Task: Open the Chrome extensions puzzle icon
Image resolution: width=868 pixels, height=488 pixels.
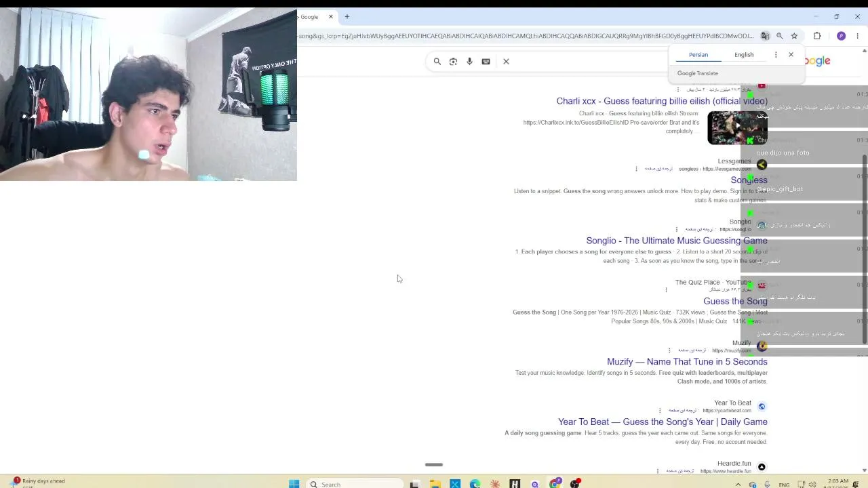Action: (817, 36)
